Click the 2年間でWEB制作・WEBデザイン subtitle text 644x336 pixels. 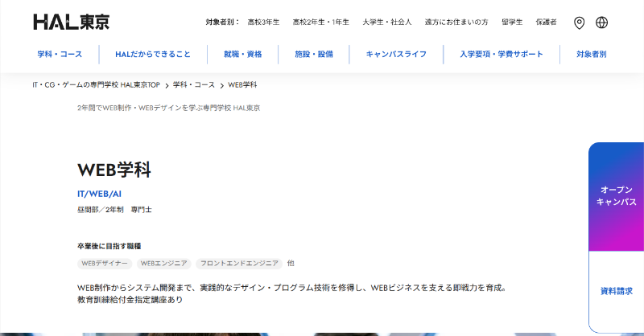coord(169,108)
